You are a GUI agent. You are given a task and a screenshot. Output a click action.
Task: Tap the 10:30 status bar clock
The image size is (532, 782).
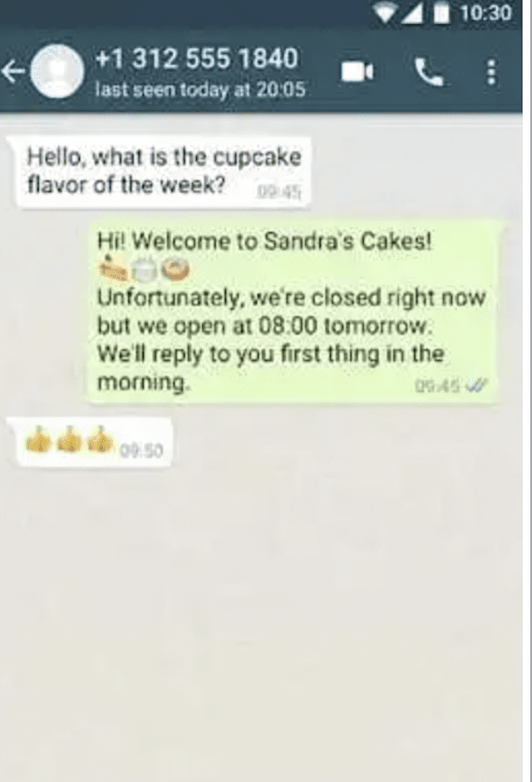485,13
